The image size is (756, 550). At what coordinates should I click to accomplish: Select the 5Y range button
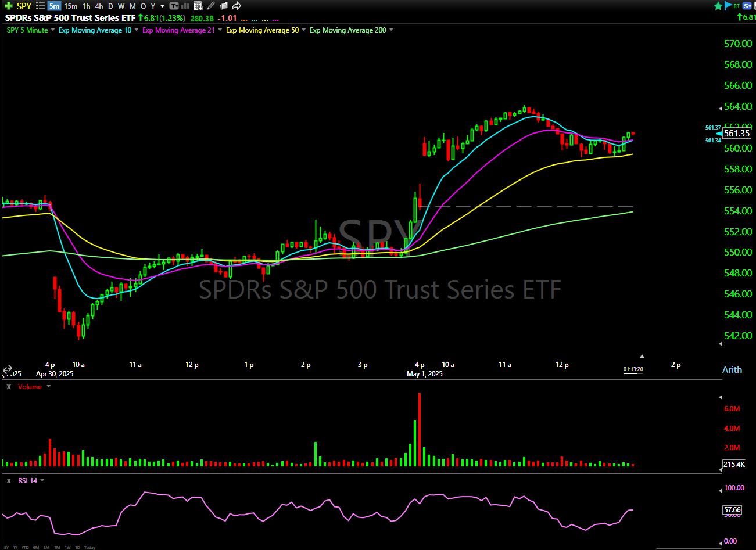pyautogui.click(x=6, y=547)
